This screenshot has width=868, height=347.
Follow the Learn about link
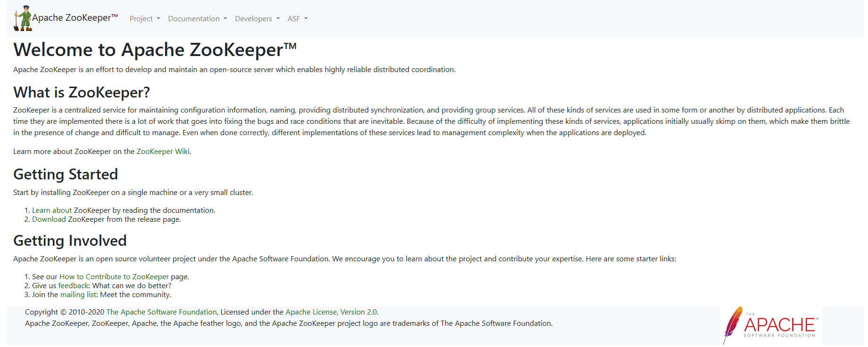[52, 210]
